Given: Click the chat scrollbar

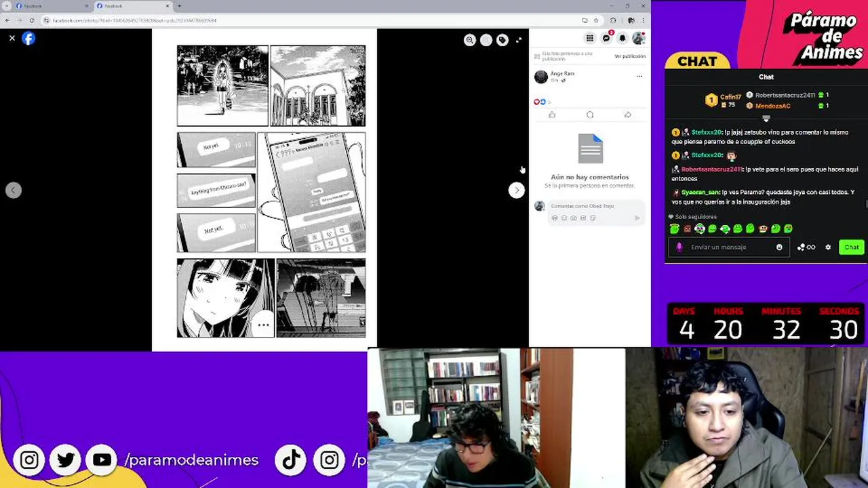Looking at the screenshot, I should [x=866, y=203].
